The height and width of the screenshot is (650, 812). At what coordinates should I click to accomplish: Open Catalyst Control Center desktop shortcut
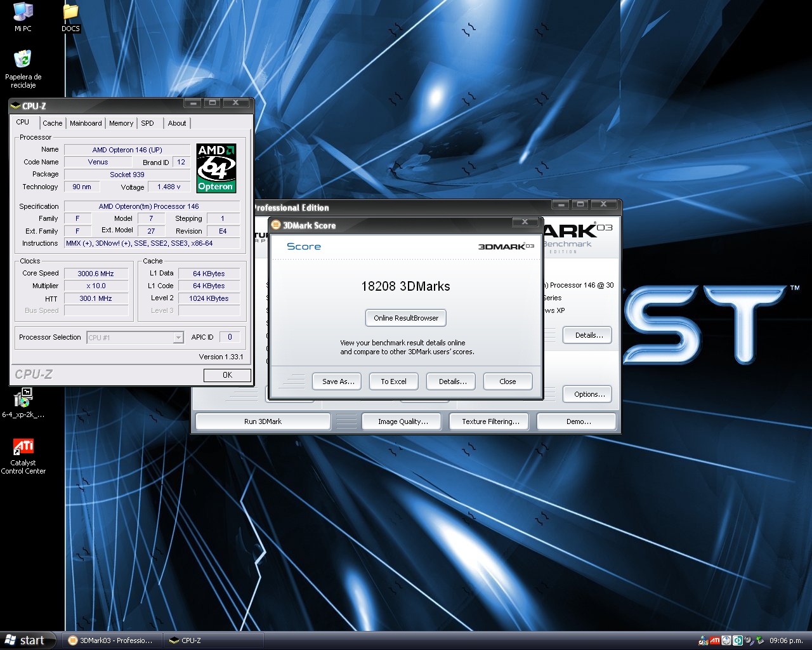point(23,447)
